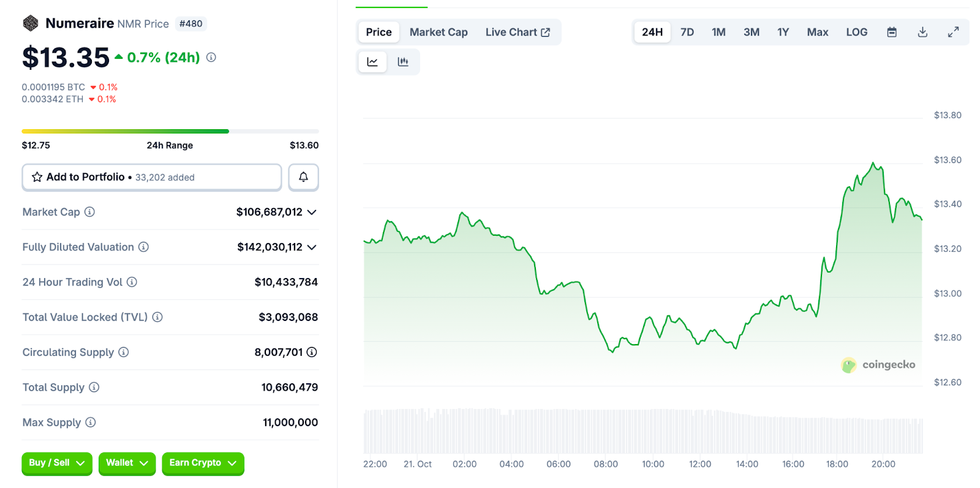Expand the Fully Diluted Valuation chevron
The image size is (980, 488).
[x=312, y=247]
